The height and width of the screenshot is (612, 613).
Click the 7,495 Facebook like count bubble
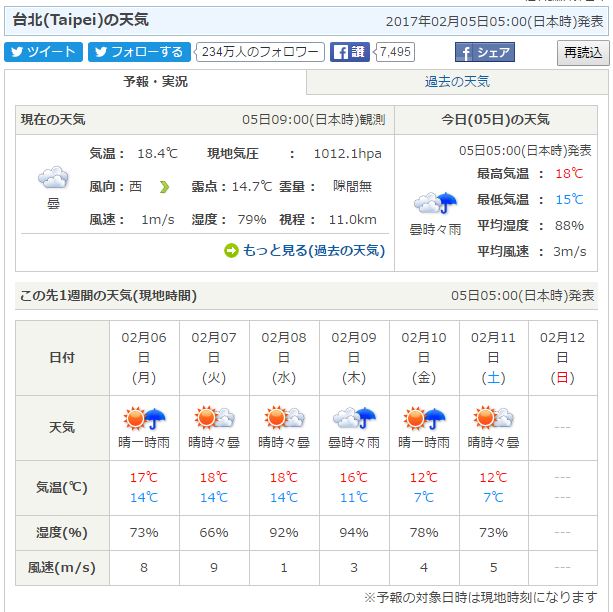point(396,52)
